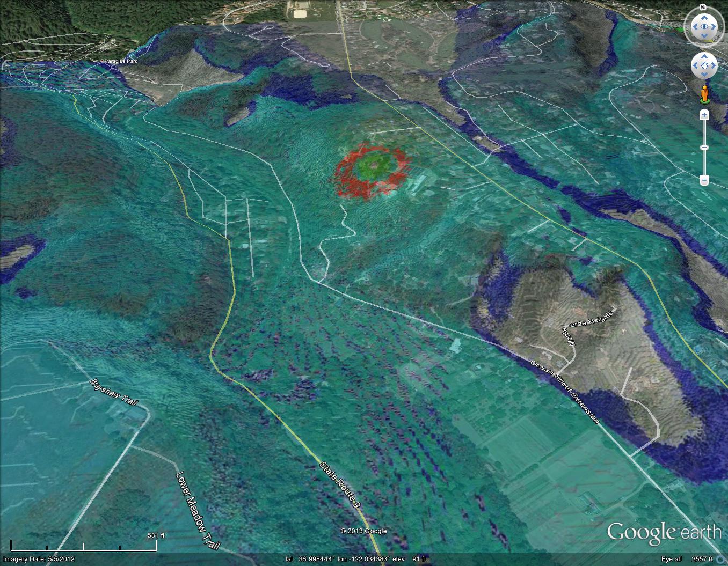Tilt the view down using the Look joystick
The height and width of the screenshot is (566, 728).
click(703, 36)
